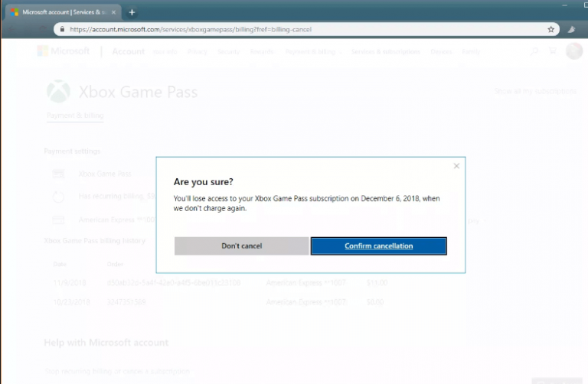Image resolution: width=588 pixels, height=384 pixels.
Task: Open the Account link in header
Action: pyautogui.click(x=129, y=51)
